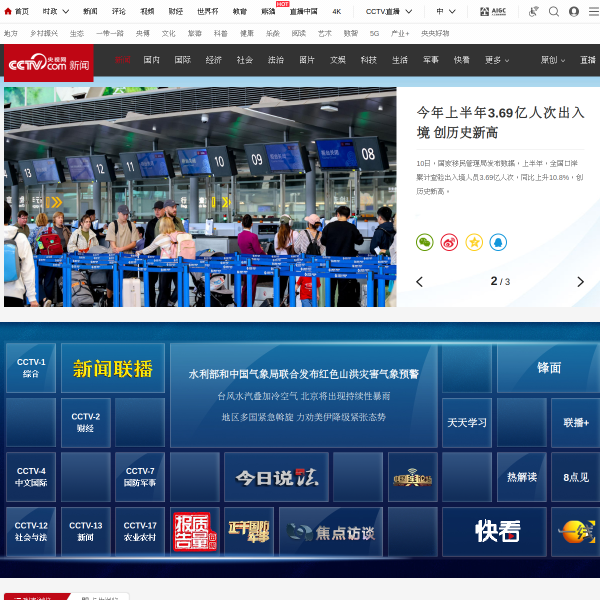Click the airport check-in hall photo
Viewport: 600px width, 600px height.
200,197
